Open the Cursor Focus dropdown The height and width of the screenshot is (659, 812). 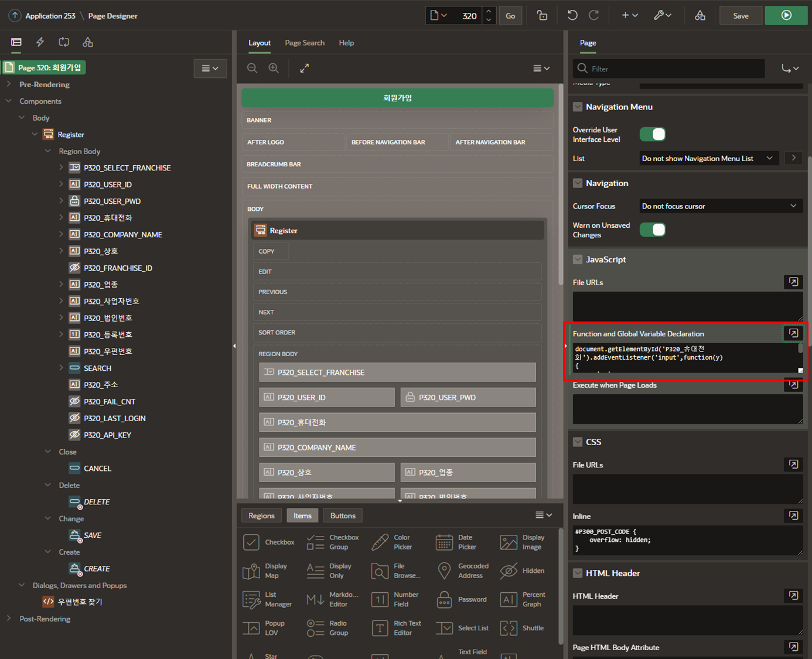click(721, 206)
